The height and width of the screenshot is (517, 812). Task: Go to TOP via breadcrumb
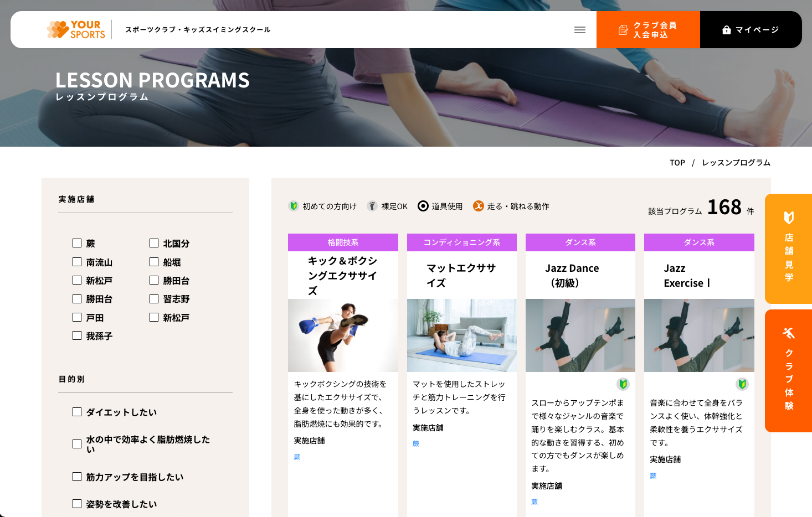tap(677, 163)
